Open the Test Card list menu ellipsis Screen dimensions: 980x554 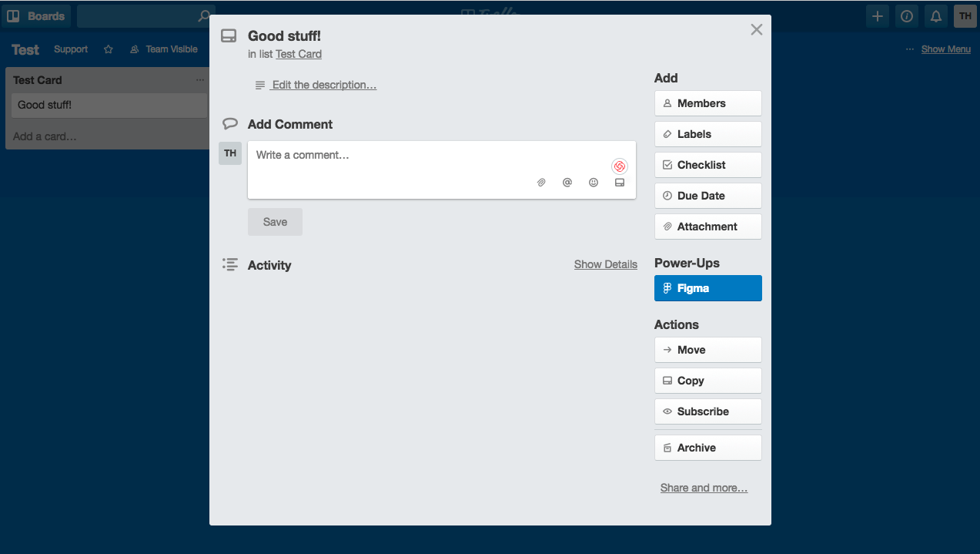click(200, 80)
